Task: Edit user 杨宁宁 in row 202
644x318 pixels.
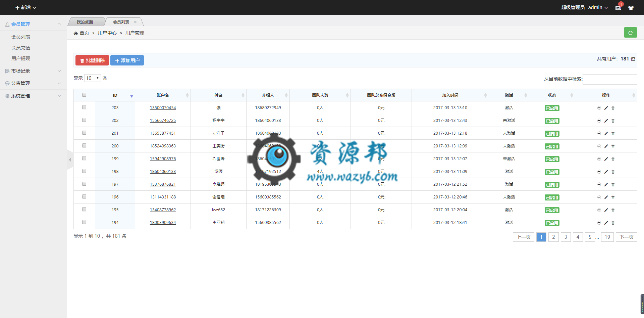Action: (x=606, y=121)
